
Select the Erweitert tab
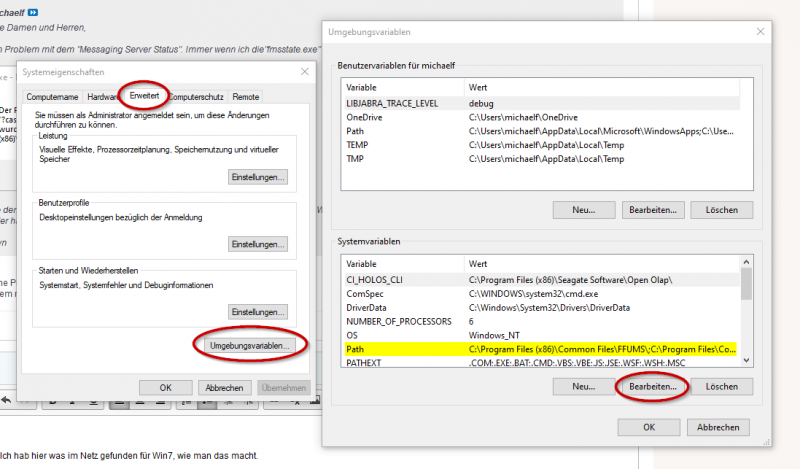[x=143, y=96]
